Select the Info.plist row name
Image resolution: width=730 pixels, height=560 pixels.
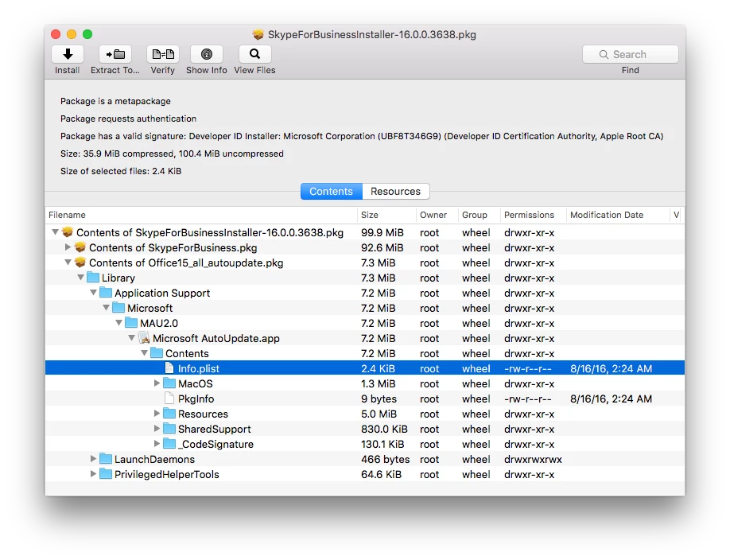click(199, 368)
